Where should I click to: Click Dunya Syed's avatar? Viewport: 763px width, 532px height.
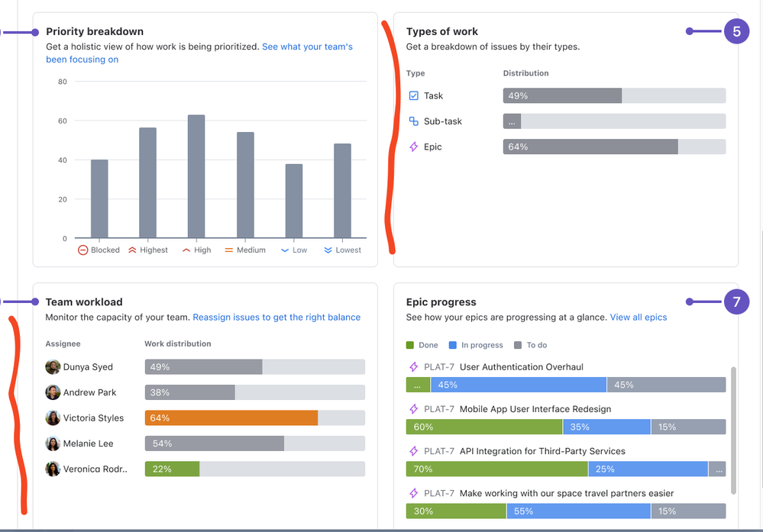53,367
